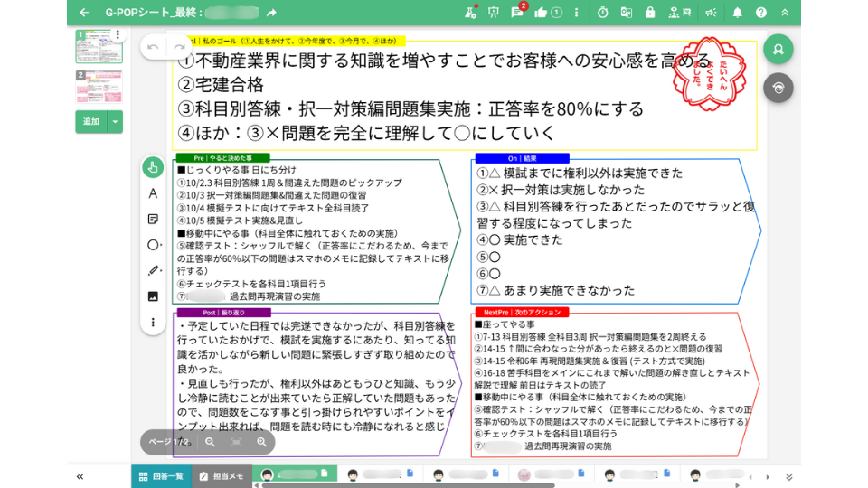Image resolution: width=868 pixels, height=488 pixels.
Task: Open comments with 2 notifications
Action: coord(517,11)
